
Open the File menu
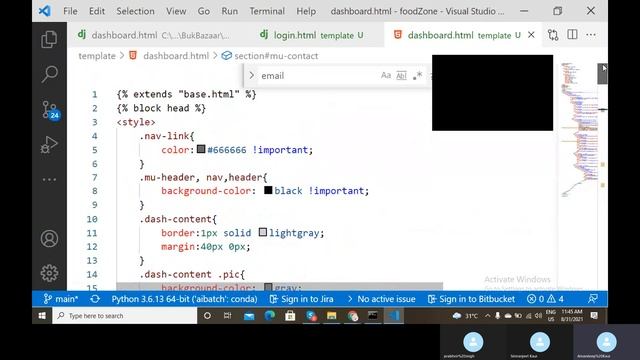pos(70,11)
